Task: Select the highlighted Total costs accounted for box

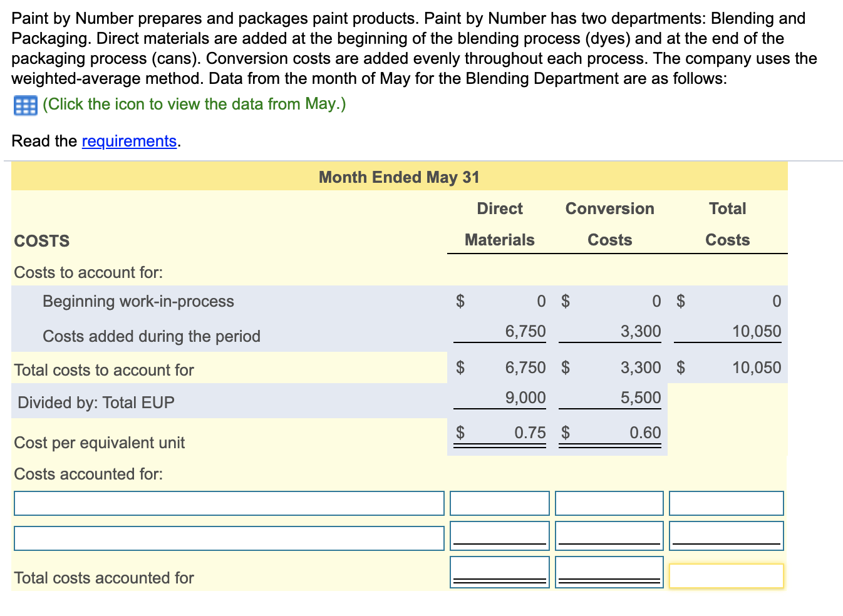Action: pos(727,575)
